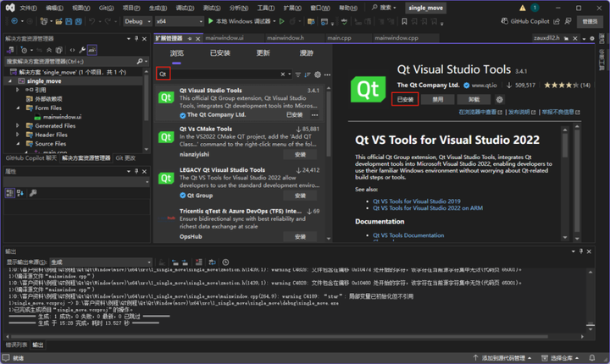
Task: Click the view code brackets icon in Solution Explorer
Action: pos(72,50)
